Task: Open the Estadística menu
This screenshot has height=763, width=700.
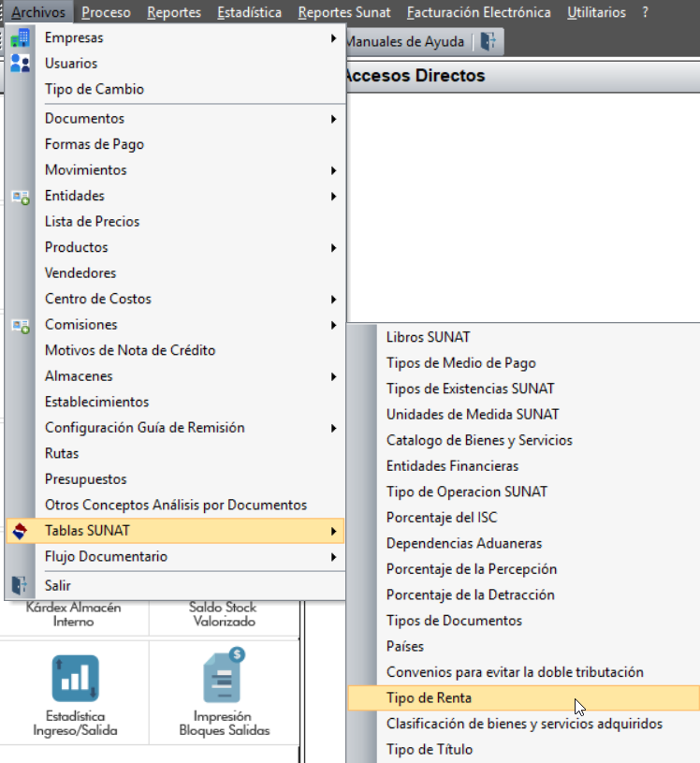Action: coord(249,12)
